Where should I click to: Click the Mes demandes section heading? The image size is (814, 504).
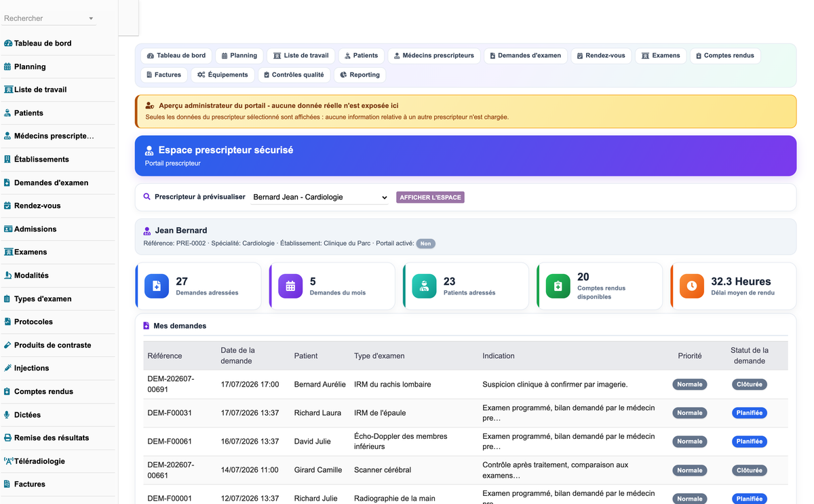pos(180,326)
